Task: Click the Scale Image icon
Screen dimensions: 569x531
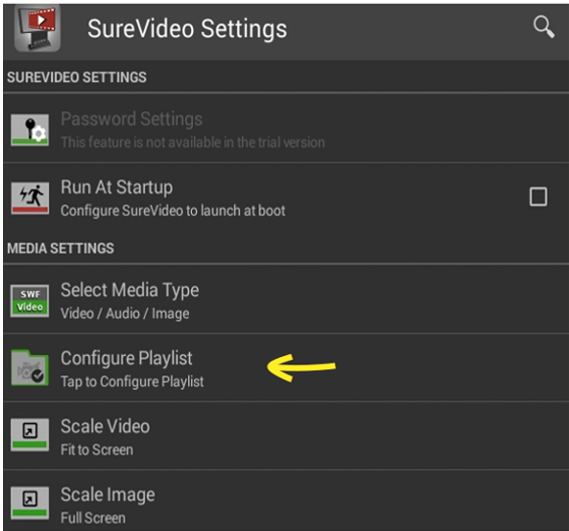Action: 30,503
